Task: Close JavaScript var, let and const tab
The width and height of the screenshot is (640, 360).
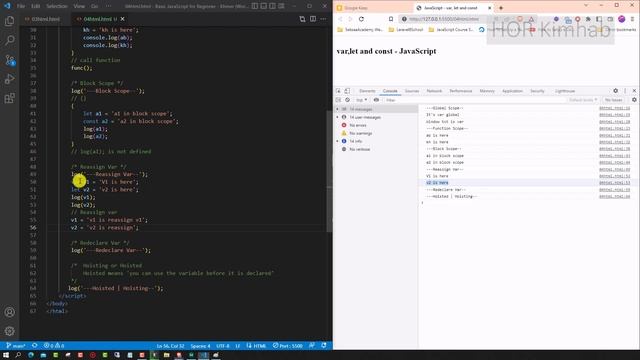Action: pos(489,8)
